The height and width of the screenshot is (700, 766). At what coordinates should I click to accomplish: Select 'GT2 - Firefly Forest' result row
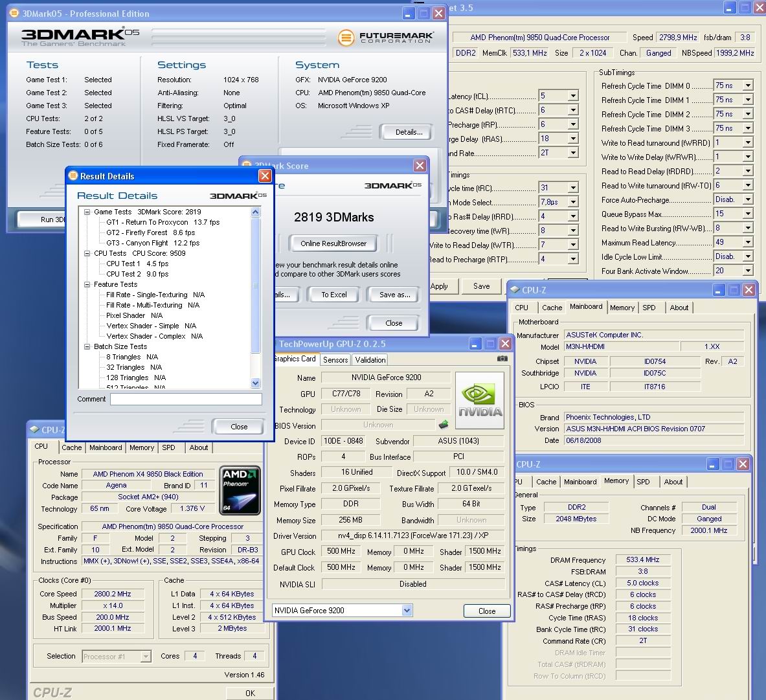coord(150,233)
